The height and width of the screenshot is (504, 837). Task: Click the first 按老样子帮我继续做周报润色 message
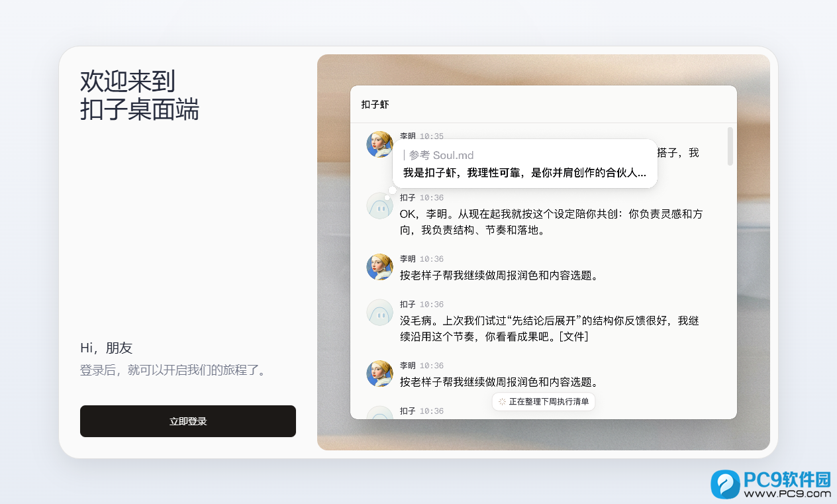pyautogui.click(x=499, y=276)
